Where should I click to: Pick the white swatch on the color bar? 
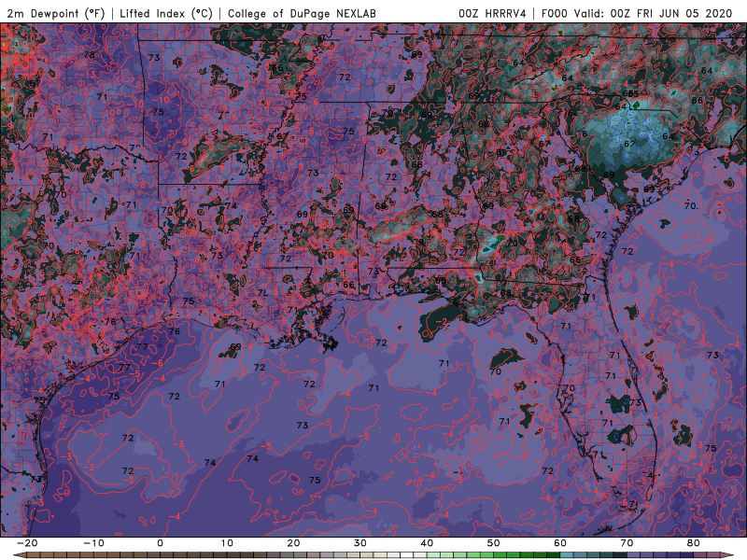pos(407,554)
